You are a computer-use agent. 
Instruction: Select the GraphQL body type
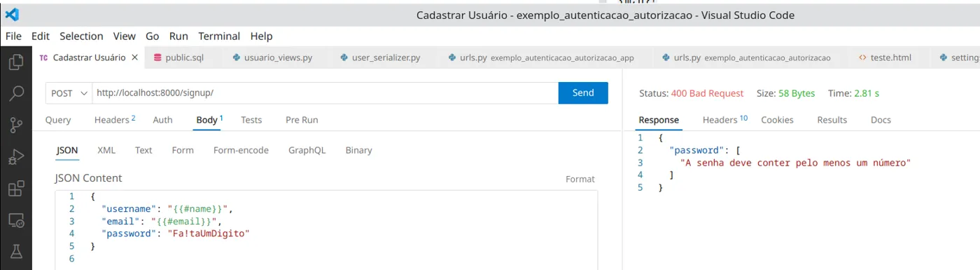click(x=307, y=150)
